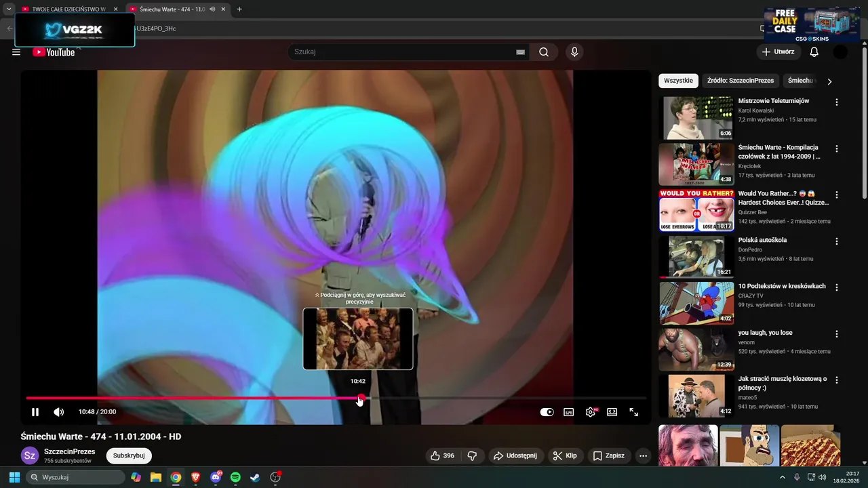Image resolution: width=868 pixels, height=488 pixels.
Task: Enter fullscreen mode
Action: tap(633, 411)
